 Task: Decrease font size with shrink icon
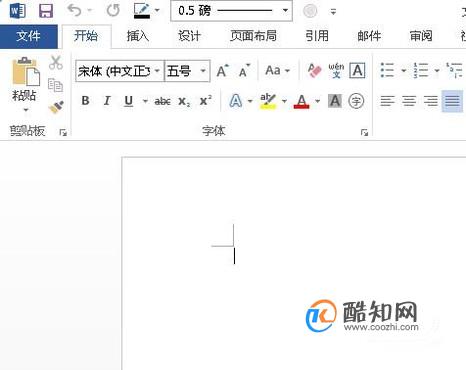[245, 71]
